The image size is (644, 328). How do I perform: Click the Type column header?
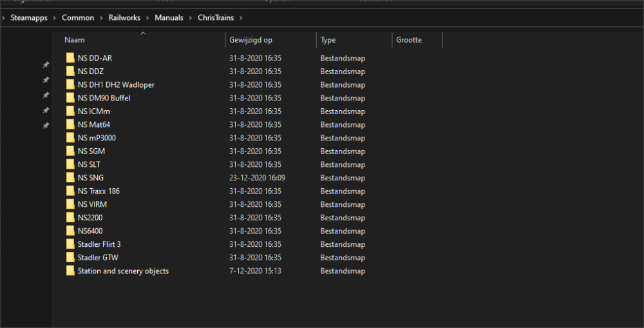tap(328, 40)
